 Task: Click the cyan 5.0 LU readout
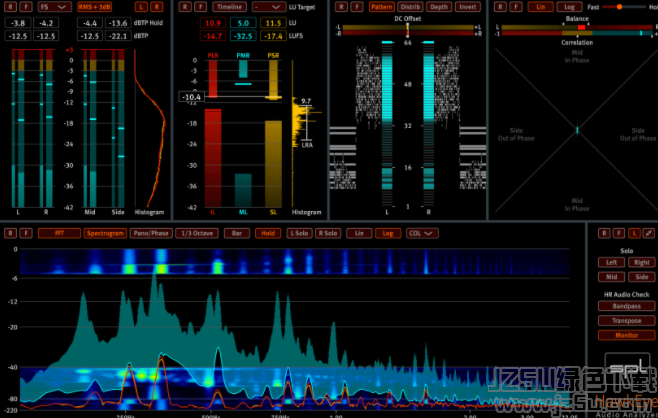tap(243, 23)
